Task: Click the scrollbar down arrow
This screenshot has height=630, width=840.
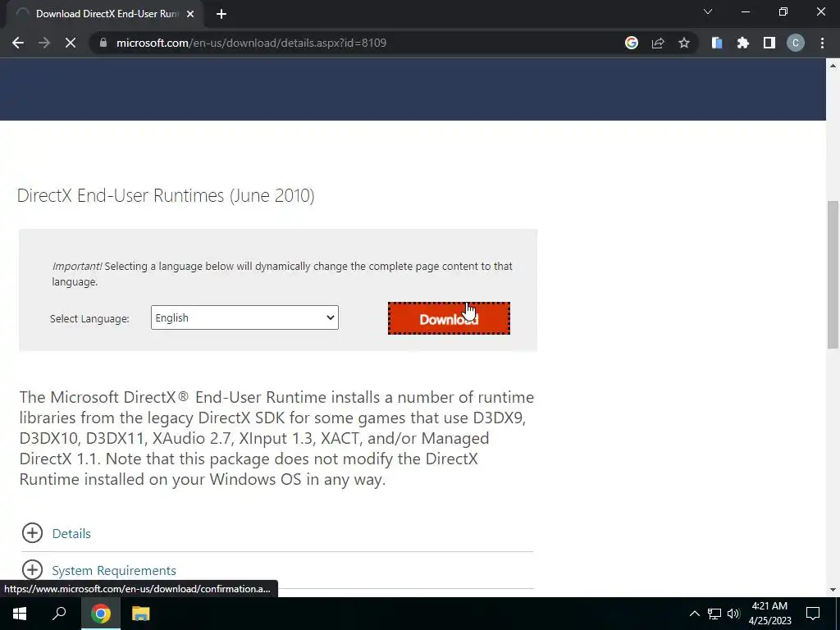Action: [x=833, y=590]
